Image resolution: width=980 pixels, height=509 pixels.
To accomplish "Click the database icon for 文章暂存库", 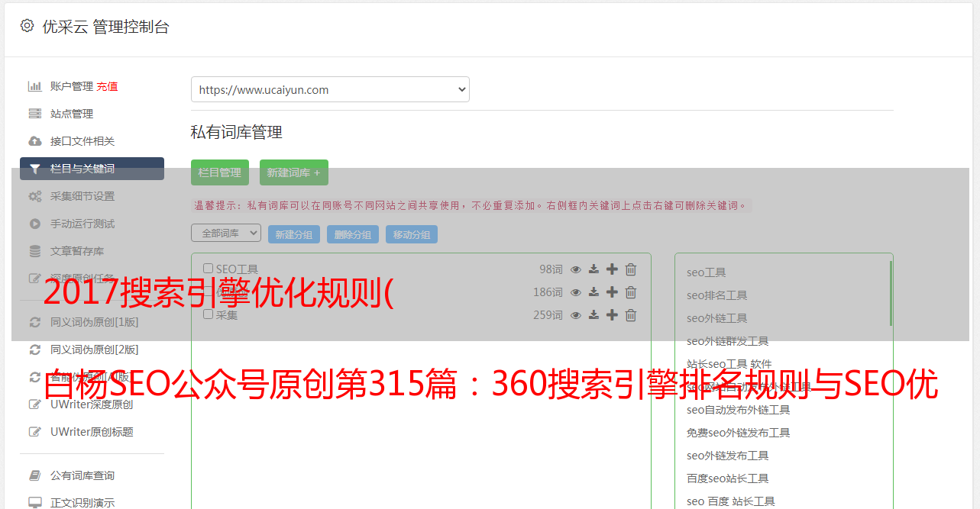I will pos(34,251).
